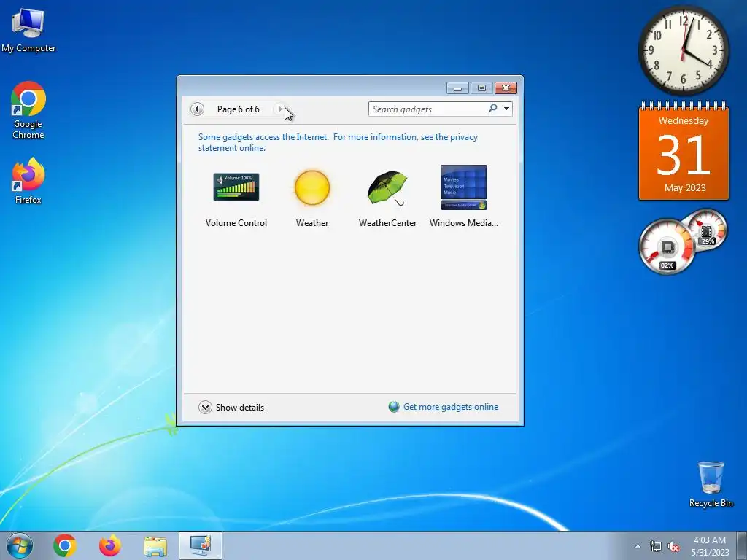Click the memory usage small gauge

point(706,230)
